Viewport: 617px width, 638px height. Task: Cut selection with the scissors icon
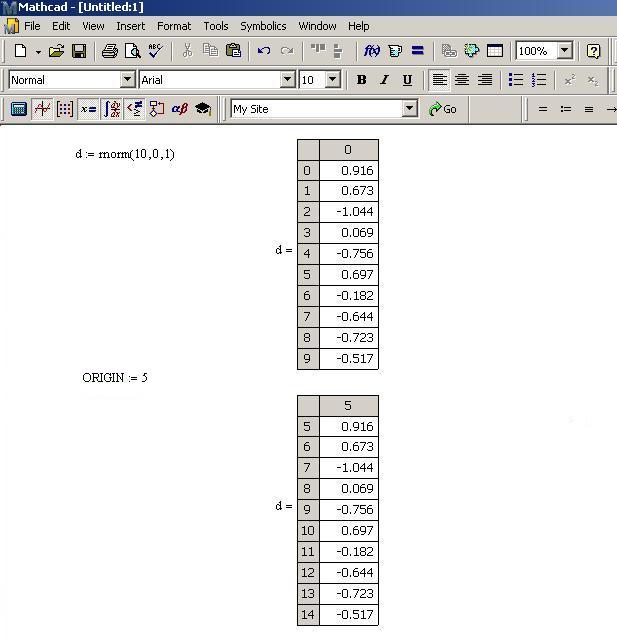[187, 50]
